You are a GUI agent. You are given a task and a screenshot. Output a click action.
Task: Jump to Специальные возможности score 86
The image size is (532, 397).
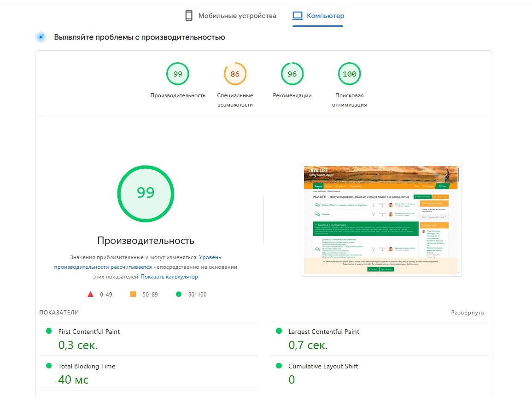235,74
